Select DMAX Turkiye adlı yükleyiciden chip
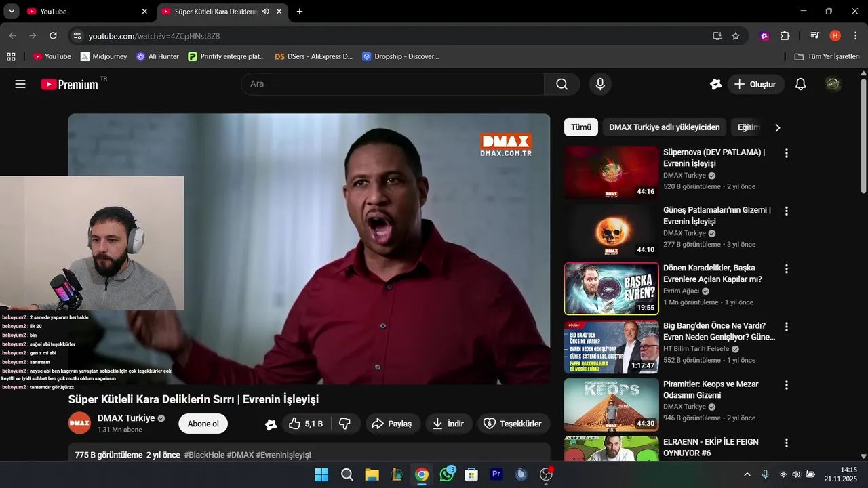The image size is (868, 488). coord(665,127)
